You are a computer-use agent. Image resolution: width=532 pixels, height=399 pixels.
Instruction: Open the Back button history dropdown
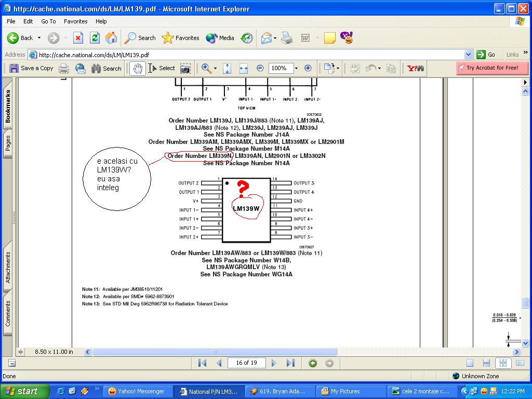pyautogui.click(x=39, y=37)
